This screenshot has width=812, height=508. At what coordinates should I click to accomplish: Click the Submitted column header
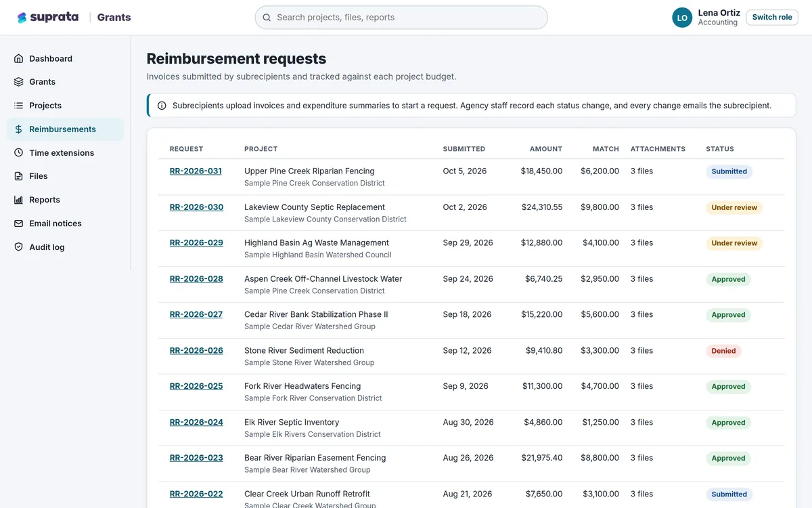(464, 149)
